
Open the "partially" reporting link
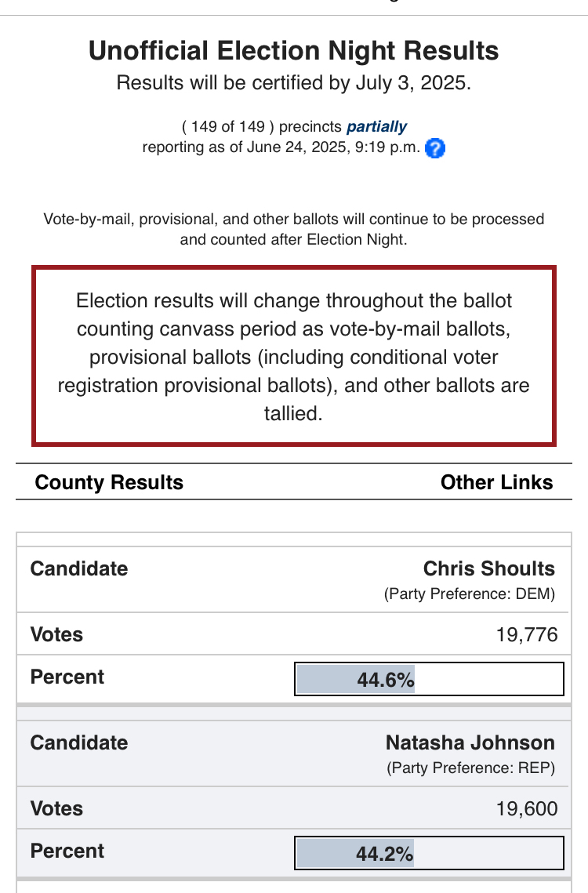[x=376, y=126]
